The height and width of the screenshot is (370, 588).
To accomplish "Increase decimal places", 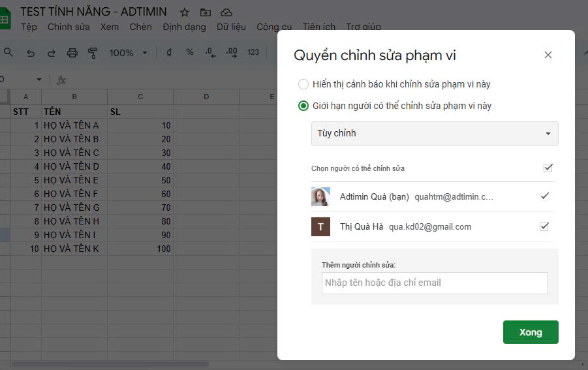I will click(232, 52).
